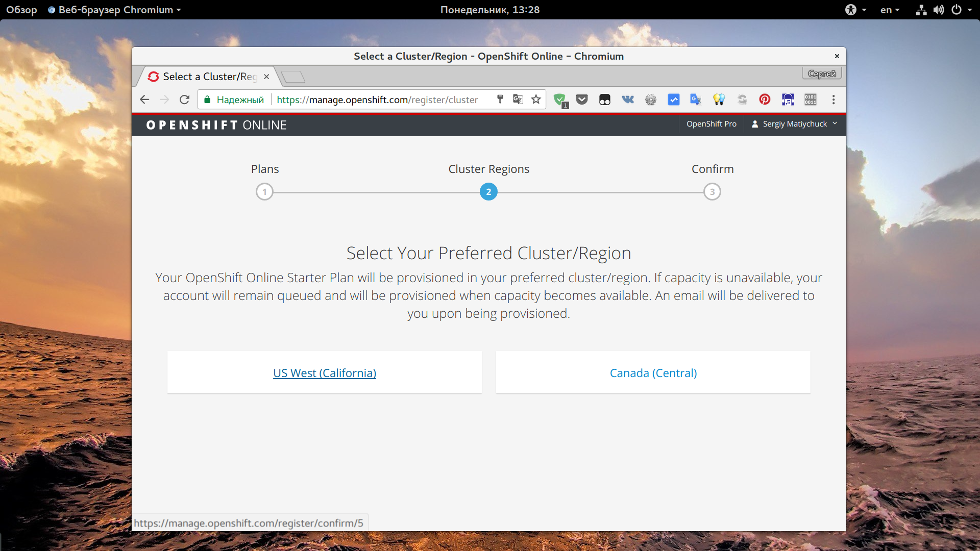The width and height of the screenshot is (980, 551).
Task: Bookmark this page with star icon
Action: (x=536, y=99)
